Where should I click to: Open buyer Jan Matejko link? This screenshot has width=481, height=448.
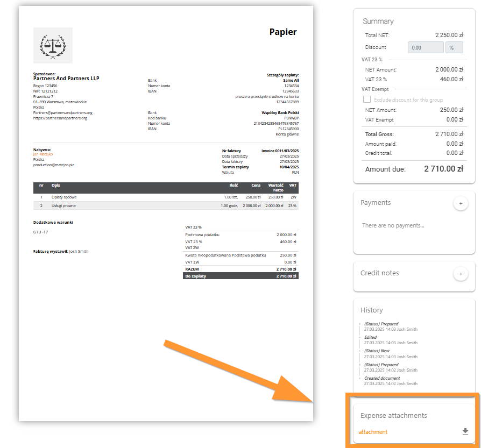click(43, 154)
